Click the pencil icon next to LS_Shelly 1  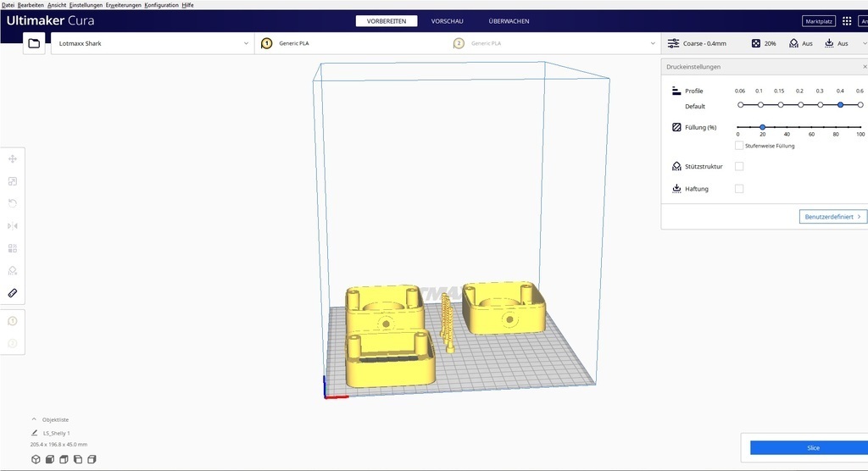[x=34, y=433]
